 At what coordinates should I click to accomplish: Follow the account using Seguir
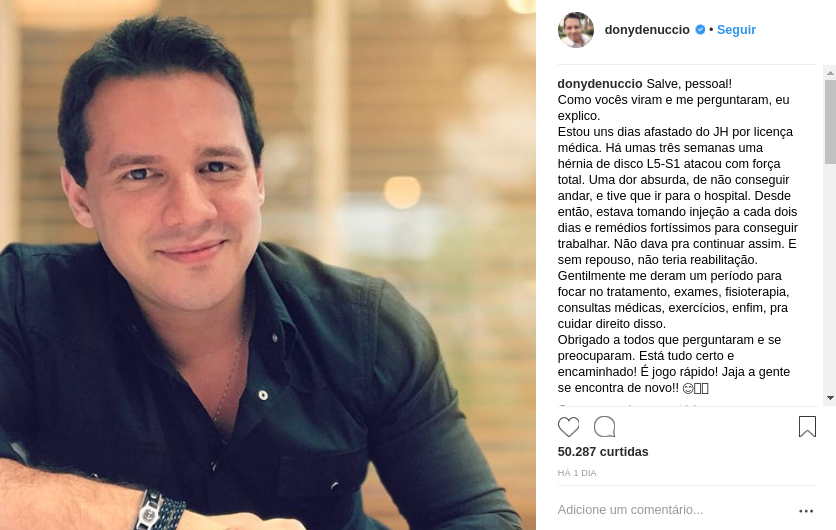(736, 30)
